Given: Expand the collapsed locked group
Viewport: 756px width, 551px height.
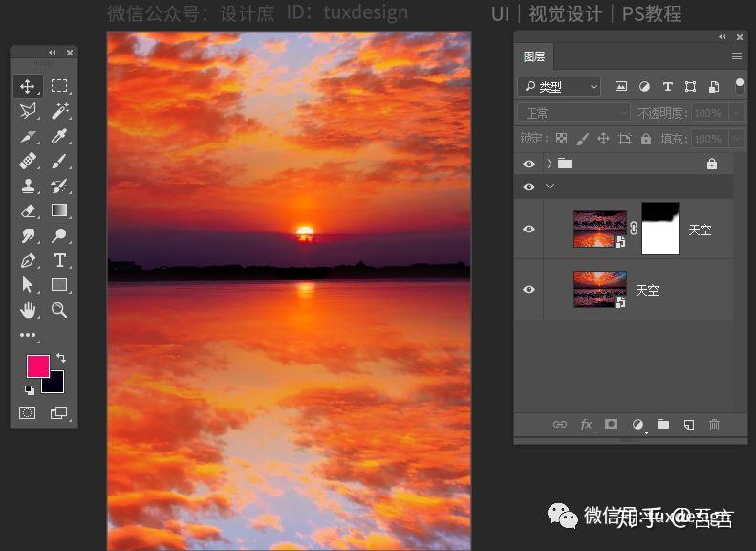Looking at the screenshot, I should 550,164.
